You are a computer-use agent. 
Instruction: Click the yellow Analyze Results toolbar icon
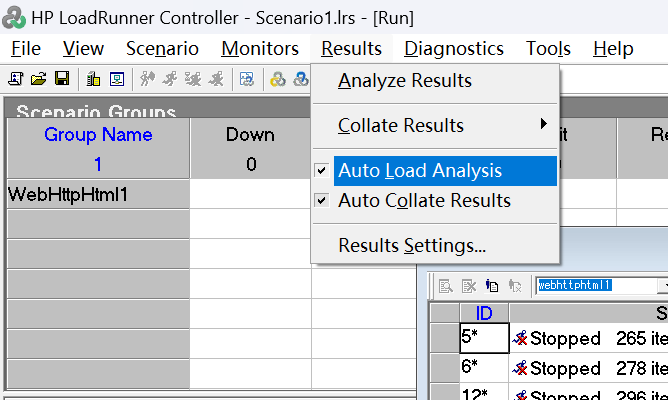tap(278, 79)
